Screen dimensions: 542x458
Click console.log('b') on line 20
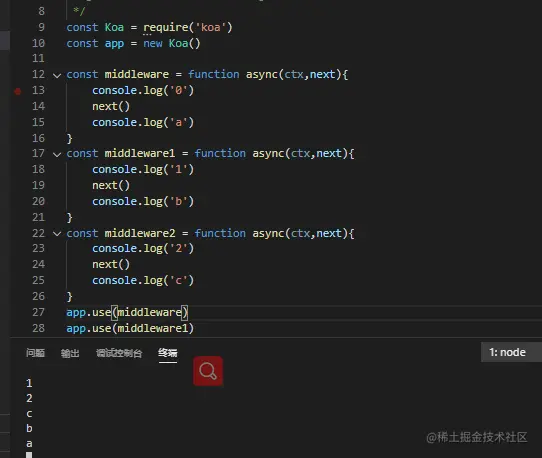(x=143, y=202)
